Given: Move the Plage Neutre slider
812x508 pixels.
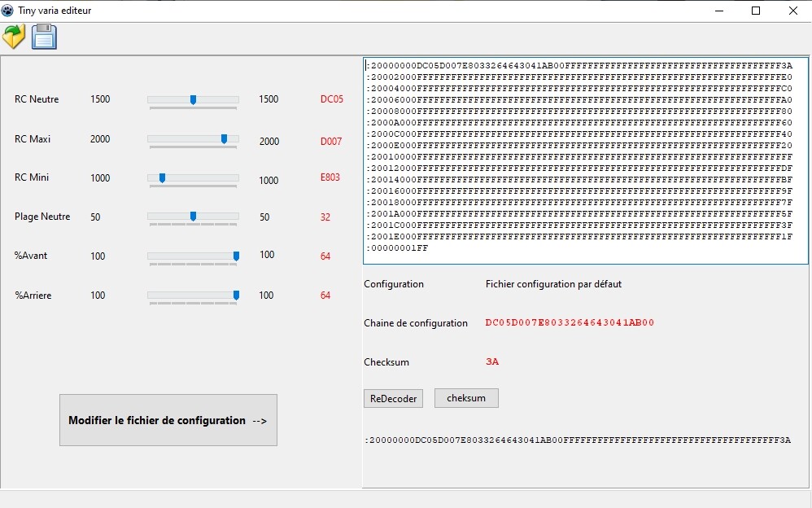Looking at the screenshot, I should pos(193,217).
